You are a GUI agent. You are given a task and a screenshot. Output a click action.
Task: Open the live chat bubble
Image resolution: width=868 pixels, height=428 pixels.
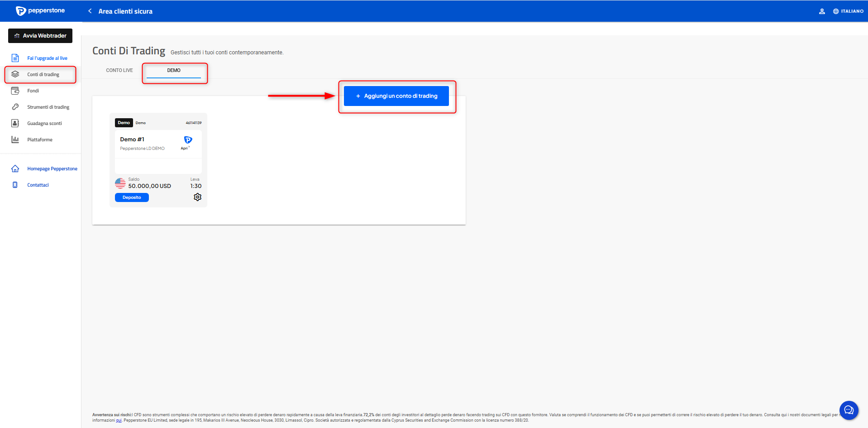[x=849, y=410]
